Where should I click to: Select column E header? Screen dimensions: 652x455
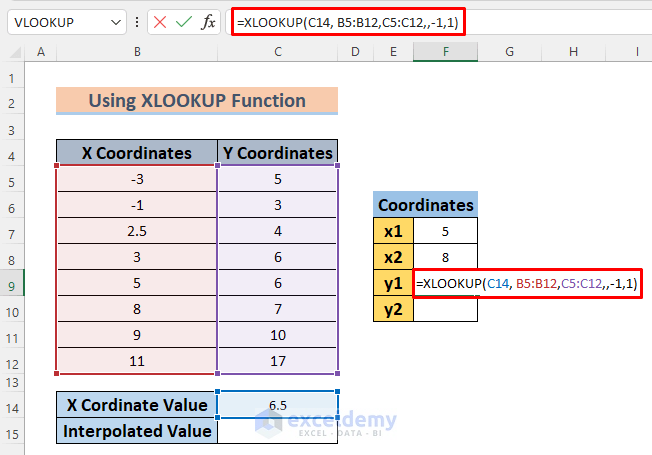pos(393,52)
